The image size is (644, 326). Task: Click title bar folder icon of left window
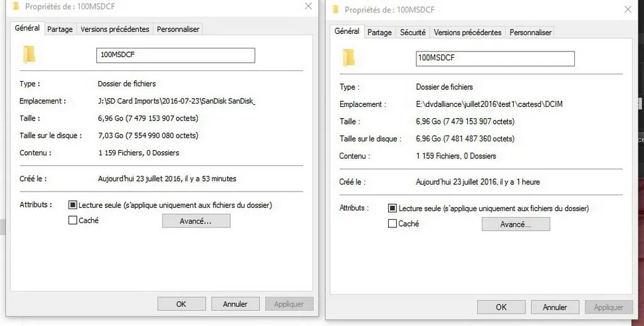click(x=15, y=8)
